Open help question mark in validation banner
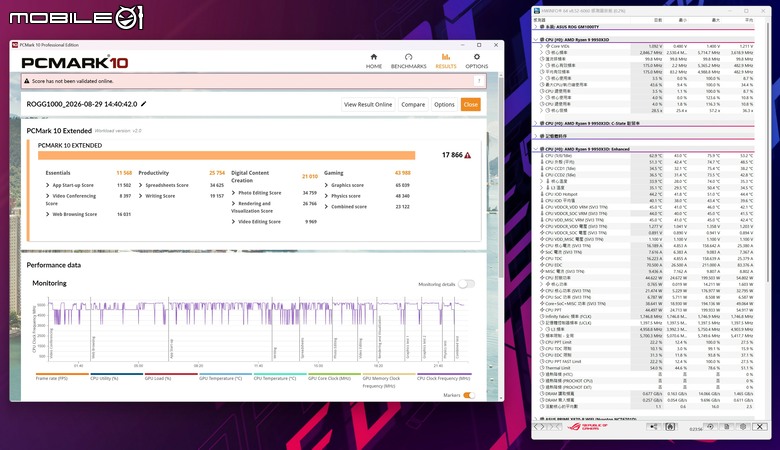The image size is (780, 450). pyautogui.click(x=479, y=81)
